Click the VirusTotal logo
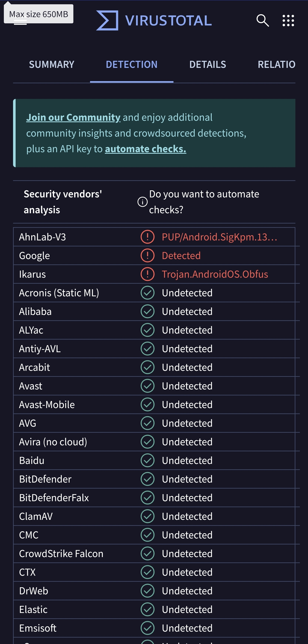The height and width of the screenshot is (644, 308). pos(154,20)
